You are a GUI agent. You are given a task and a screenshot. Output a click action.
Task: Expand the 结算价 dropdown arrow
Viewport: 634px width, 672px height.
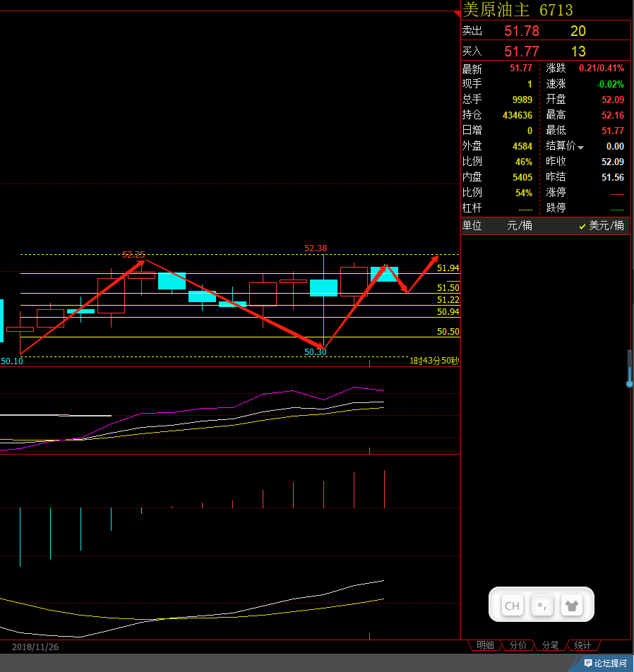[581, 148]
